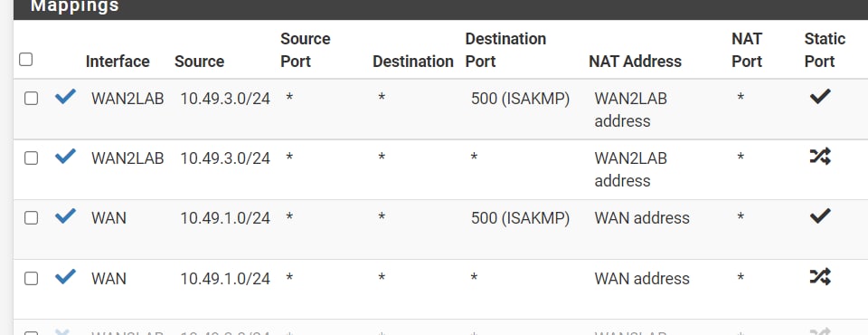The height and width of the screenshot is (335, 868).
Task: Click static port checkmark for WAN2LAB ISAKMP
Action: click(x=820, y=97)
